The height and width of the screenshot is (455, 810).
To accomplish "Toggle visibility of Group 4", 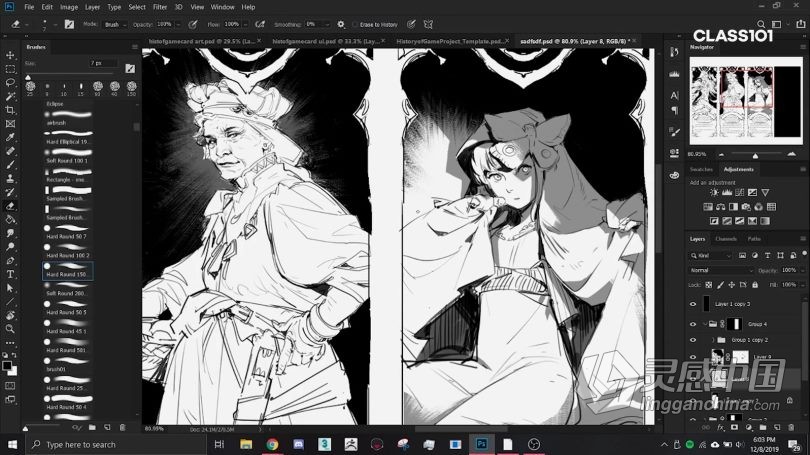I will tap(693, 324).
